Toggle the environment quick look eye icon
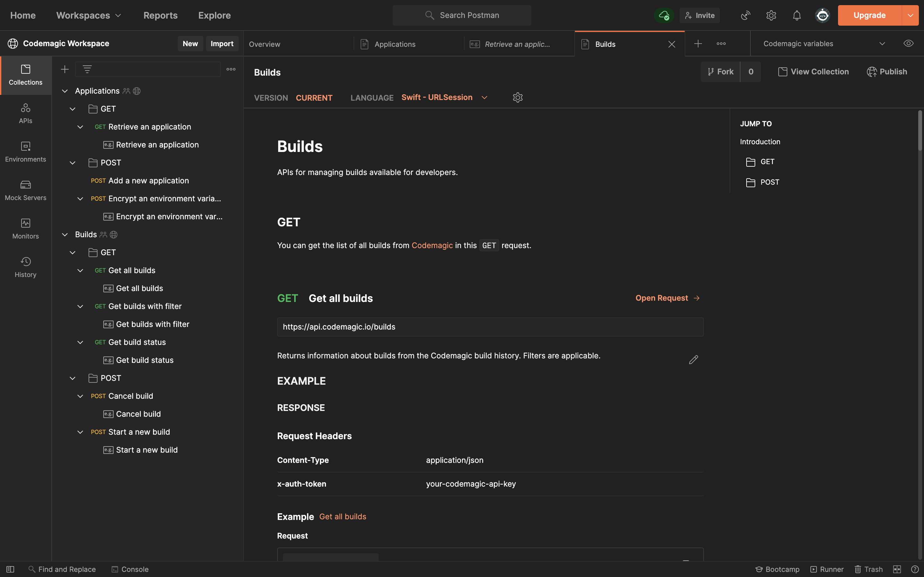This screenshot has width=924, height=577. point(908,44)
